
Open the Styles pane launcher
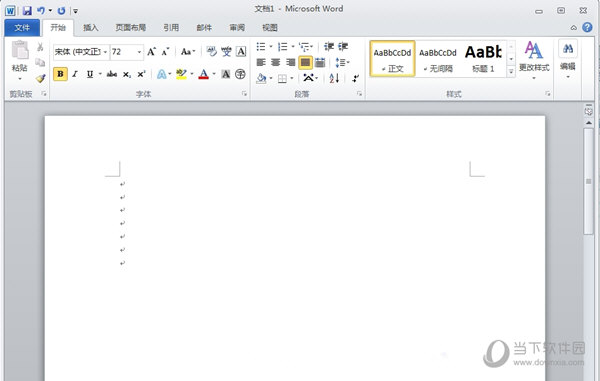click(x=548, y=94)
